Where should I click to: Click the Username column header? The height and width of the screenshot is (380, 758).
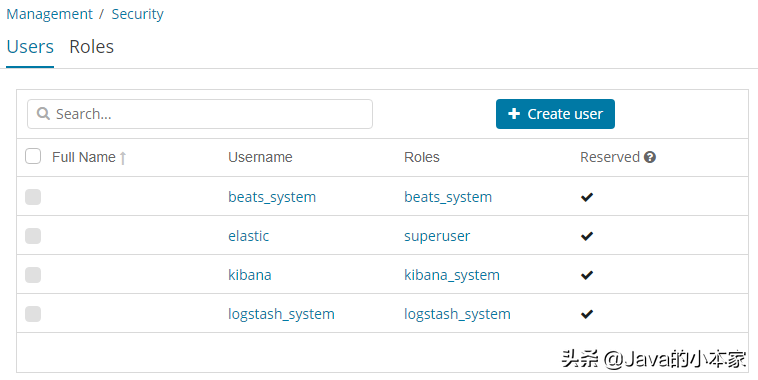pos(260,157)
